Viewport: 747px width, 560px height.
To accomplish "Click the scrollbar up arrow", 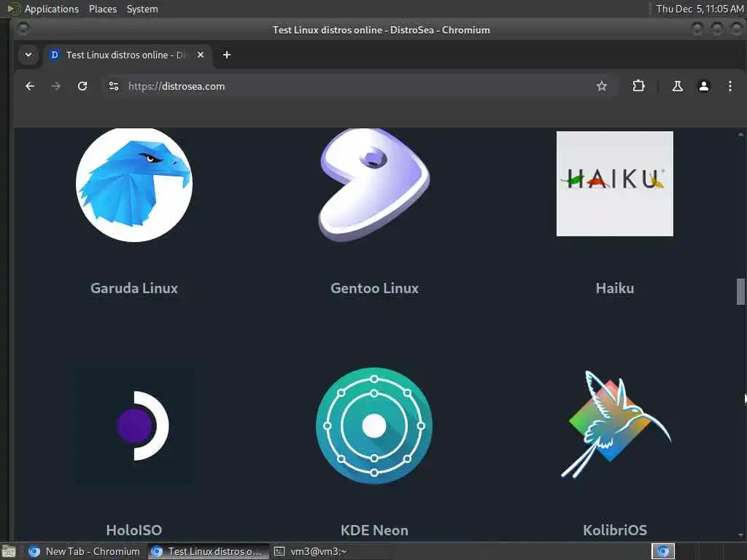I will coord(740,135).
